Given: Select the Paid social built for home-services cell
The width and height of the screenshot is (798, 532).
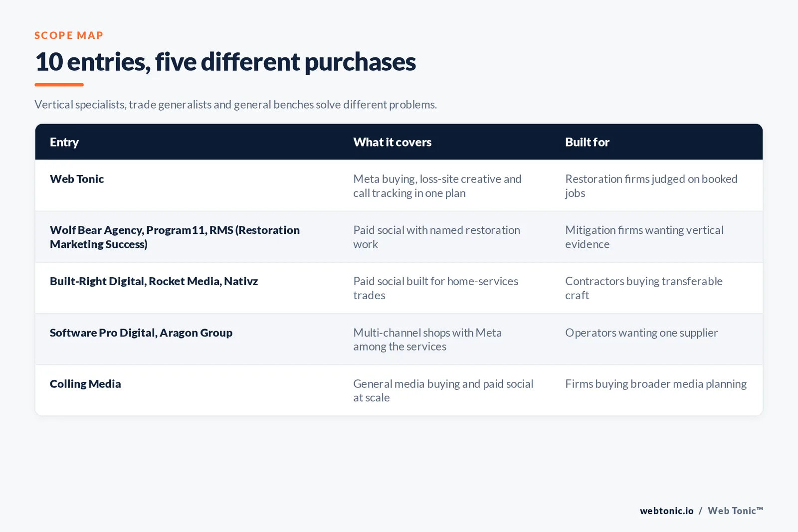Looking at the screenshot, I should (x=436, y=288).
